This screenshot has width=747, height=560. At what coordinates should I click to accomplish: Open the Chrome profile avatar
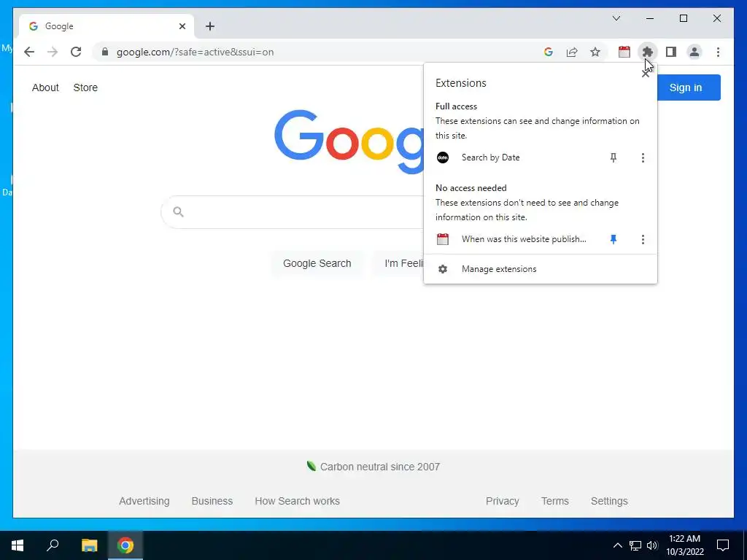tap(694, 52)
